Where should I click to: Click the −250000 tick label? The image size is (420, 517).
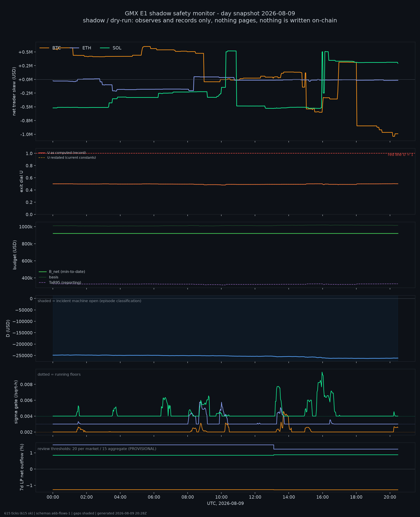(x=23, y=356)
